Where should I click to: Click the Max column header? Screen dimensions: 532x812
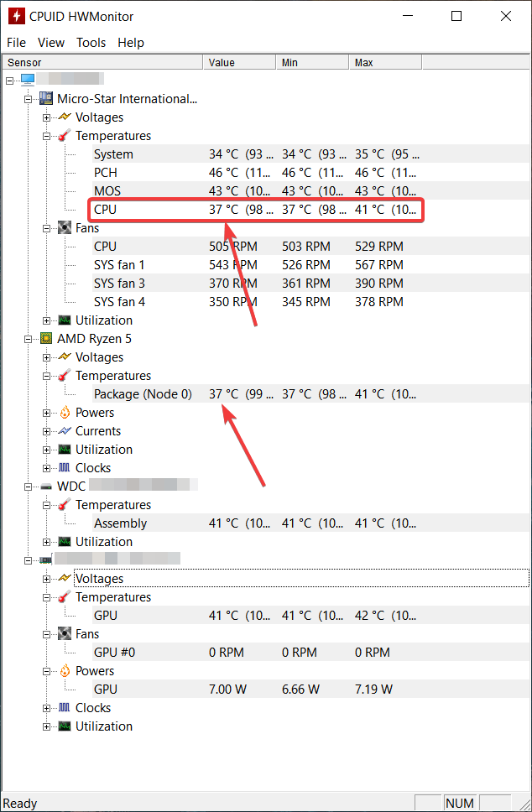coord(385,62)
